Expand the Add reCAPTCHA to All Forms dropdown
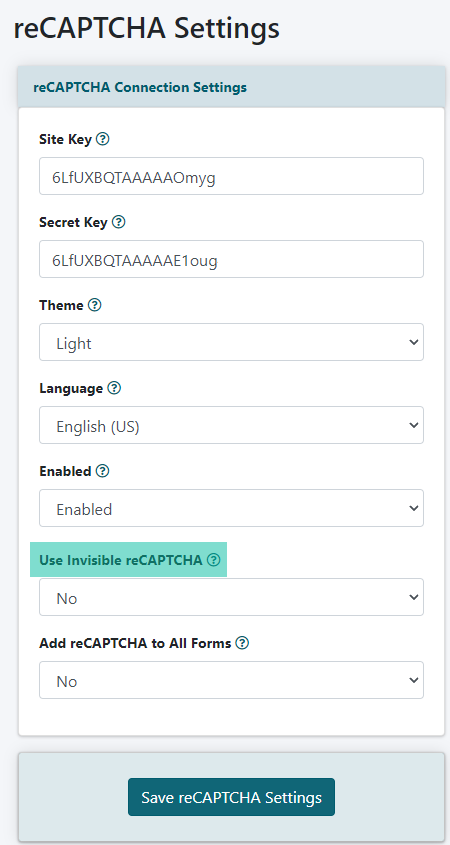 pos(231,680)
